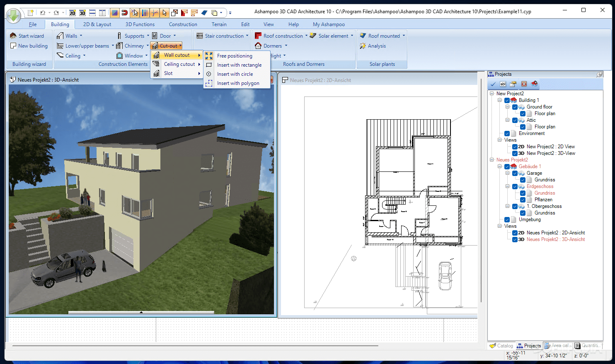This screenshot has width=615, height=364.
Task: Click the rename 'abl' icon in Projects panel
Action: (503, 84)
